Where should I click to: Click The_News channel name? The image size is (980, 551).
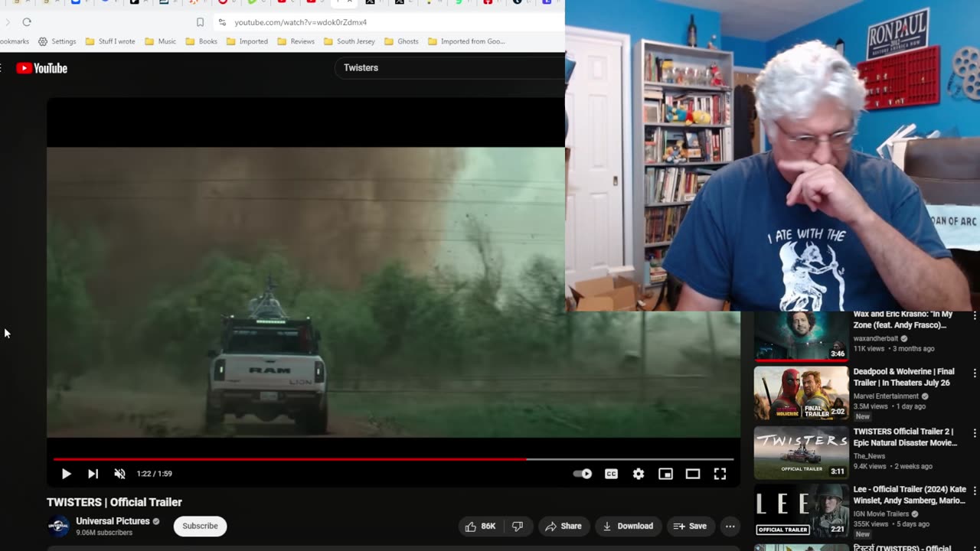(x=869, y=456)
